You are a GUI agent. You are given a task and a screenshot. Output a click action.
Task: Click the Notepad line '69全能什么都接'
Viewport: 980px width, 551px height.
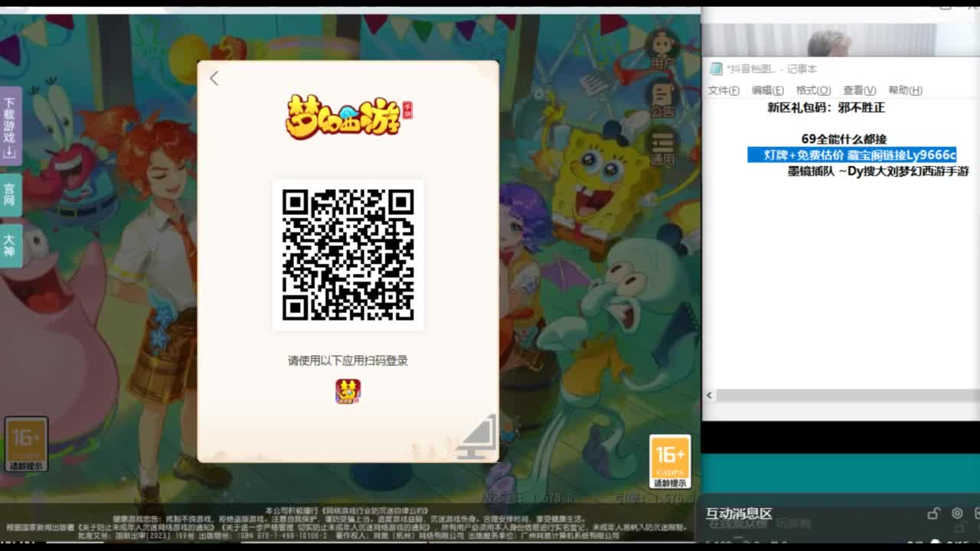coord(844,139)
